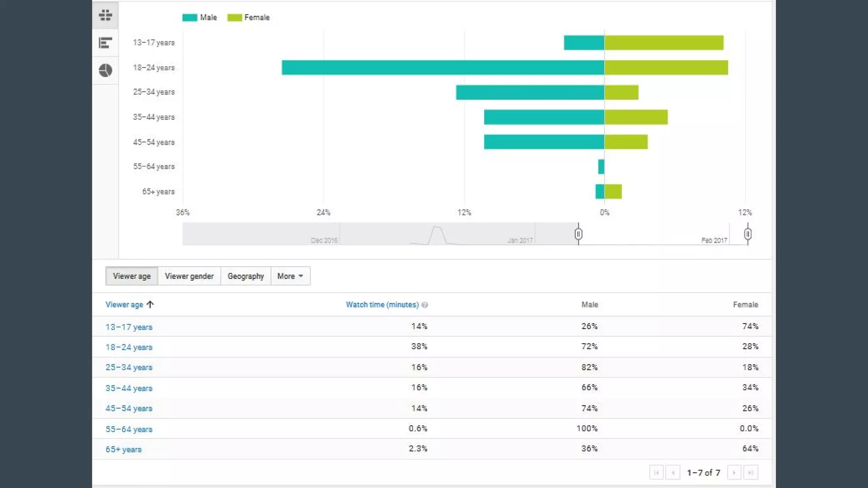
Task: Click the left date range slider handle
Action: (x=579, y=234)
